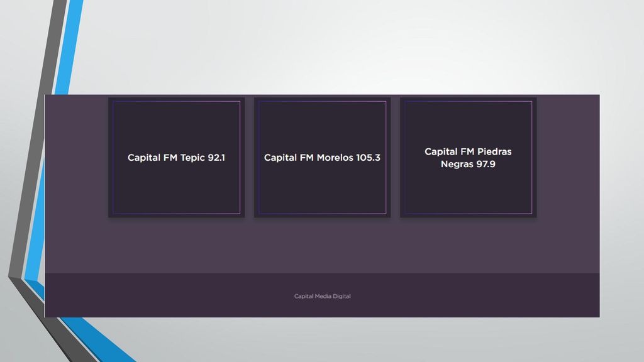
Task: Open the Capital FM Tepic 92.1 card
Action: tap(176, 157)
